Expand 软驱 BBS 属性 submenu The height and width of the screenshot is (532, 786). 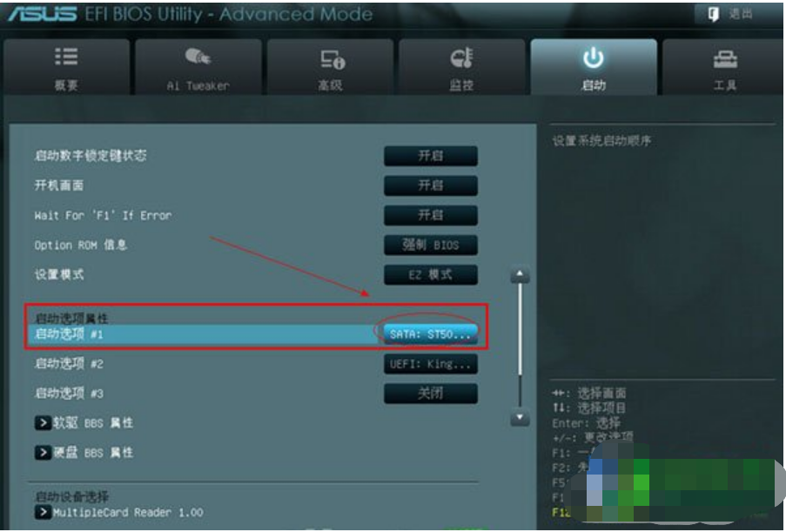click(84, 423)
